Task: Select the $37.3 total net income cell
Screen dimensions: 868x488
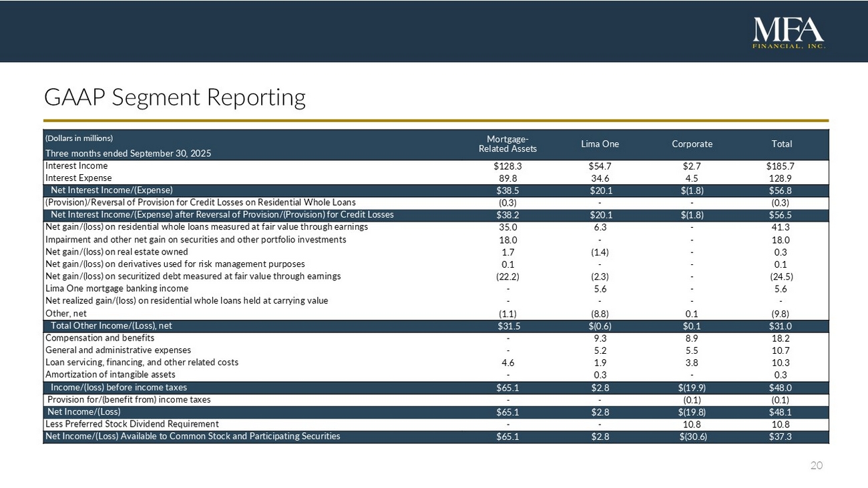Action: coord(781,437)
